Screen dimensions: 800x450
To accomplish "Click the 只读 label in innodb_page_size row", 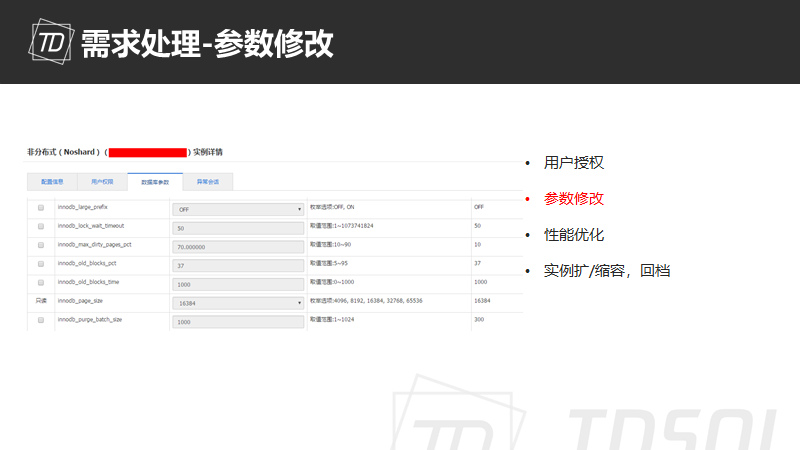I will (x=41, y=301).
